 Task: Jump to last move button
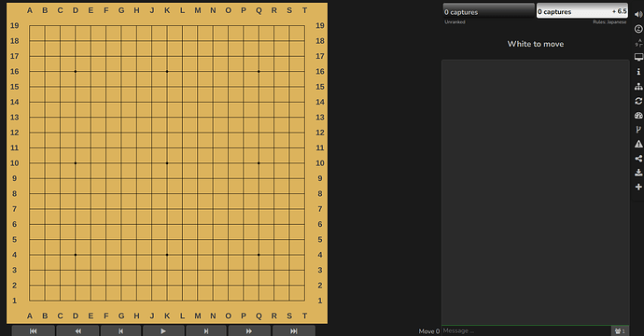294,330
